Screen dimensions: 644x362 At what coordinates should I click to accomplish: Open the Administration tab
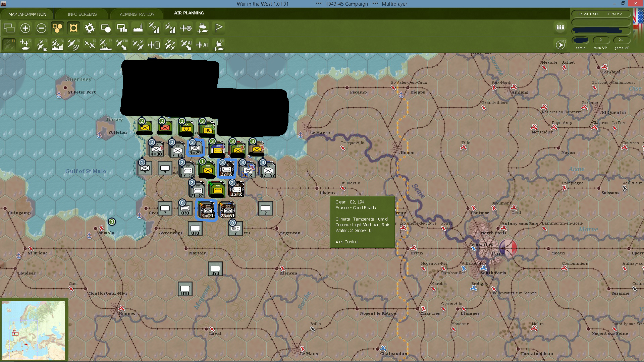[137, 14]
